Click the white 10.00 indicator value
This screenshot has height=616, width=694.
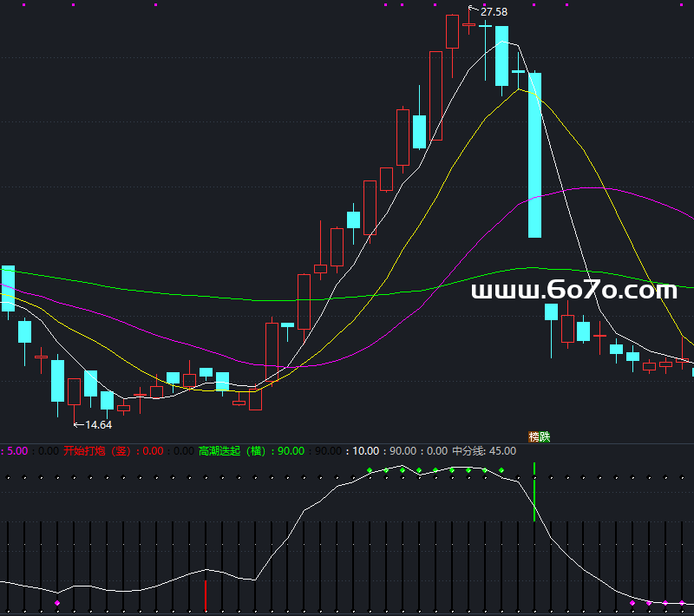pyautogui.click(x=365, y=451)
